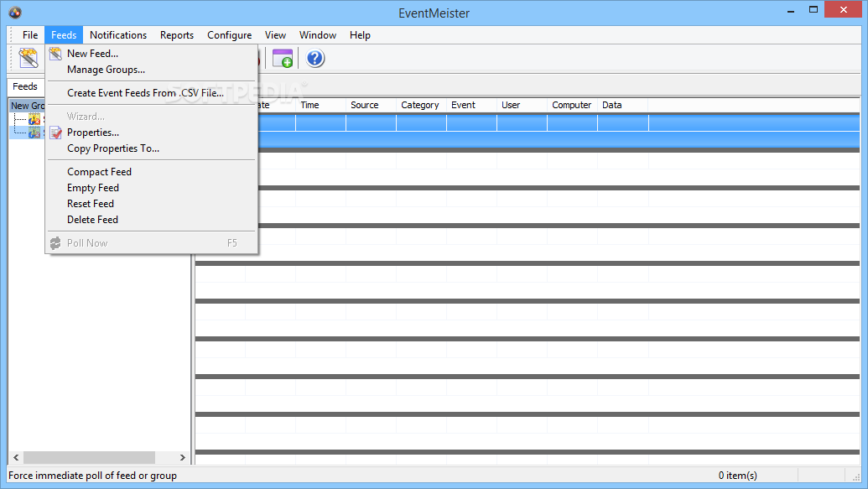Open the File menu

[x=30, y=35]
